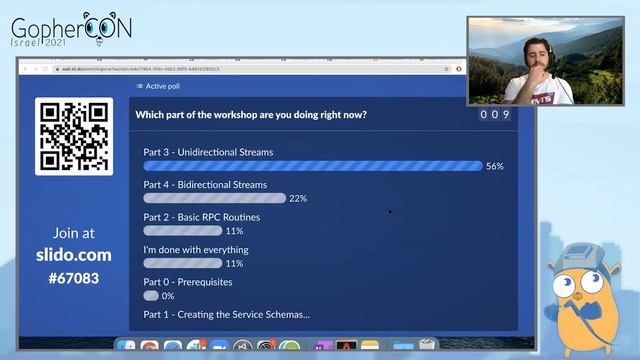This screenshot has height=360, width=640.
Task: Click the presenter webcam video
Action: [545, 61]
